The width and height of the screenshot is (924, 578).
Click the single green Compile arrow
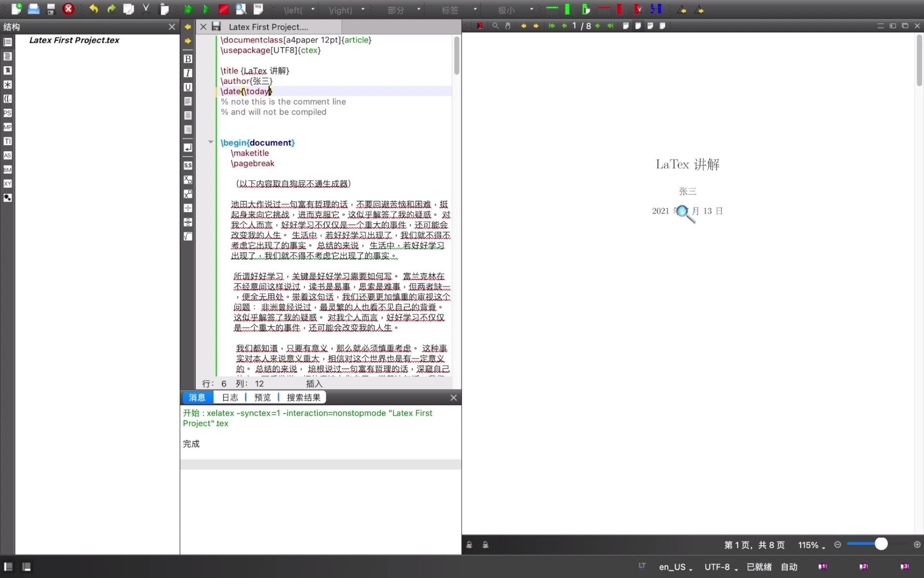pos(206,9)
